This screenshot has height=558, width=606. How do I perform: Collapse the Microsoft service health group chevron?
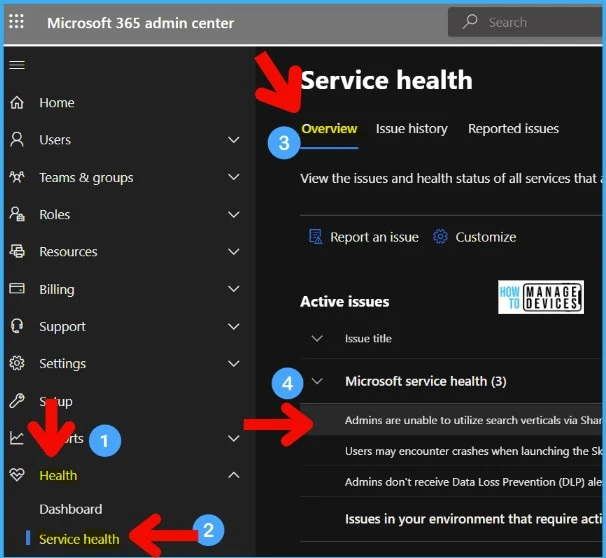(317, 381)
